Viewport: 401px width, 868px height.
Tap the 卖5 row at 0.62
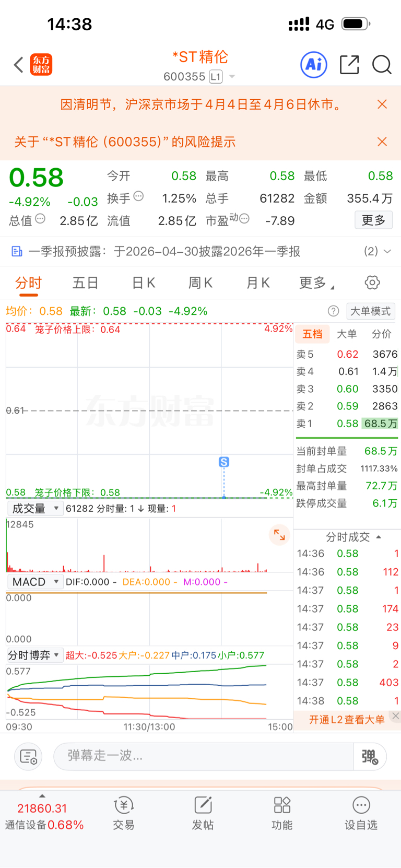(x=347, y=354)
